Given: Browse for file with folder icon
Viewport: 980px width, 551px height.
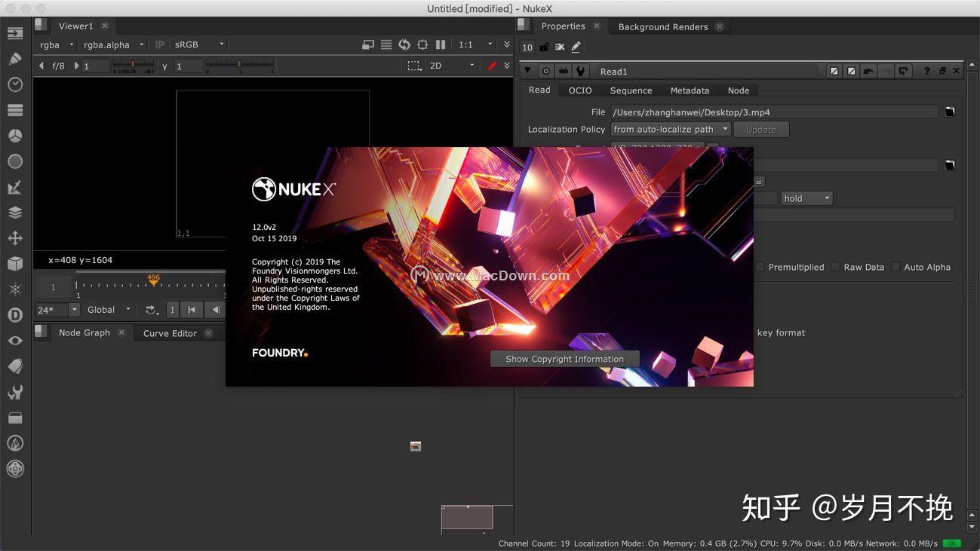Looking at the screenshot, I should coord(951,112).
